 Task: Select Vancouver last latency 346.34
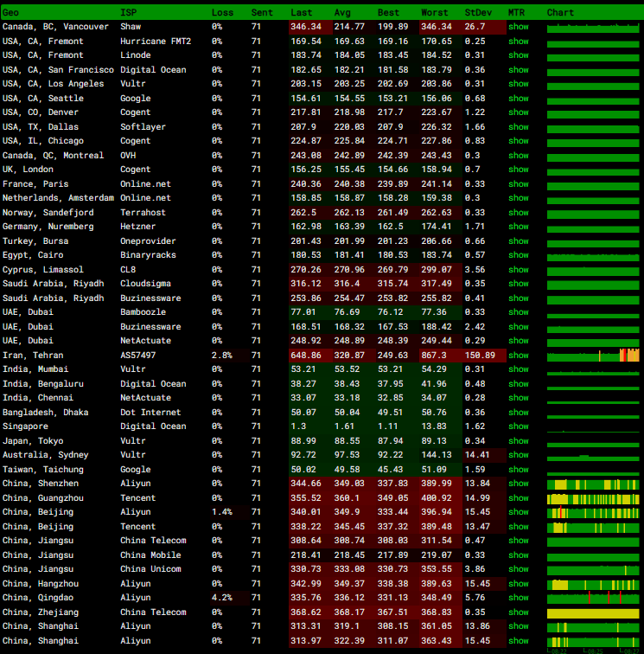click(306, 27)
